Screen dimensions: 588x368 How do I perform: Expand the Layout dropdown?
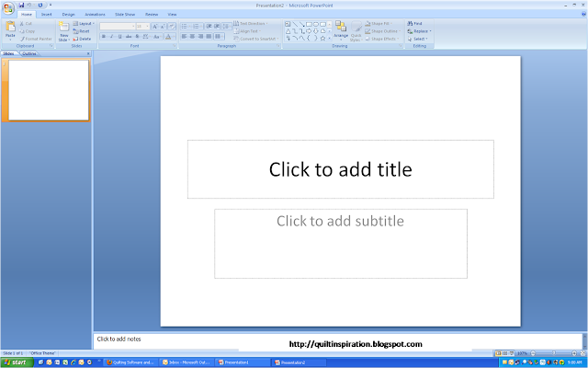click(x=84, y=23)
